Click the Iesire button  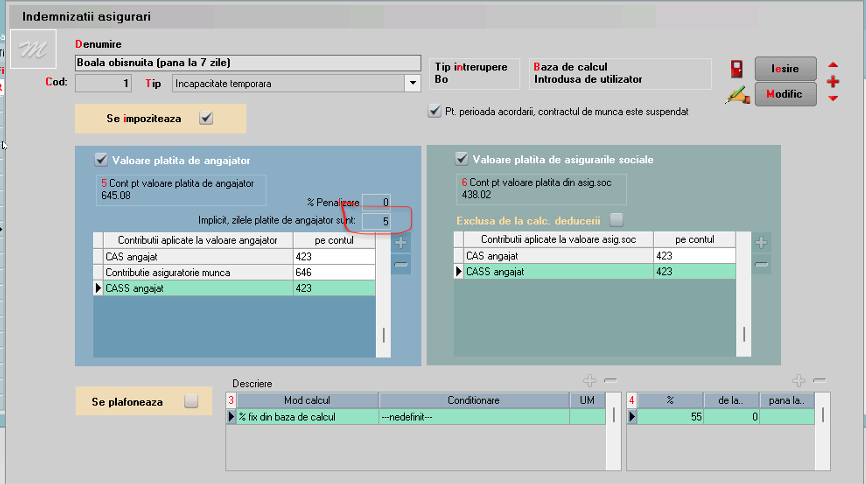[785, 69]
